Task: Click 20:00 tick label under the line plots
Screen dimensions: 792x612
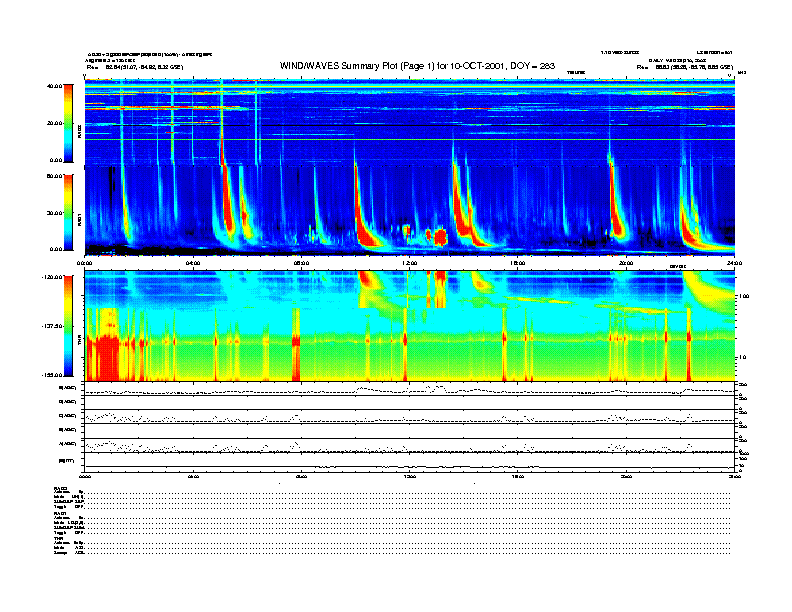Action: 626,476
